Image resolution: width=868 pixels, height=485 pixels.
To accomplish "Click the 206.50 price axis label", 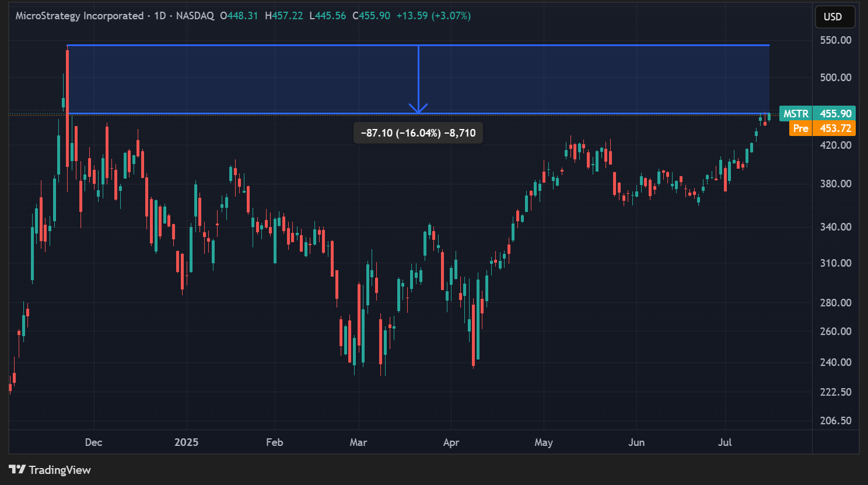I will coord(835,421).
